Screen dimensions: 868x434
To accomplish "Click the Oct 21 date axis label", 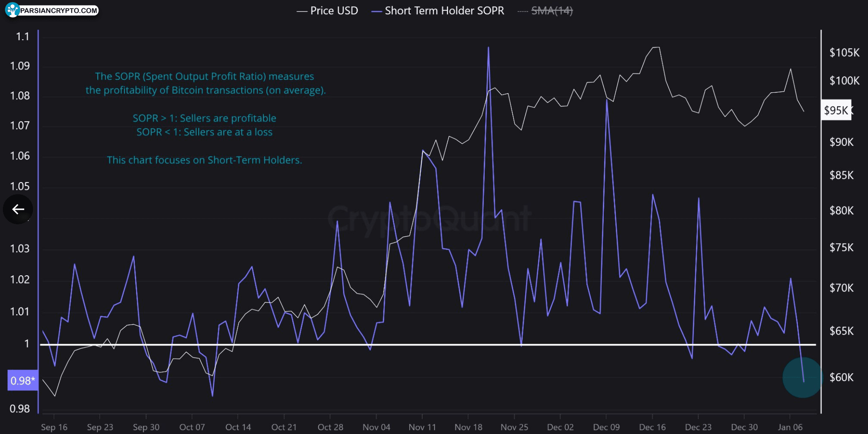I will pyautogui.click(x=284, y=427).
